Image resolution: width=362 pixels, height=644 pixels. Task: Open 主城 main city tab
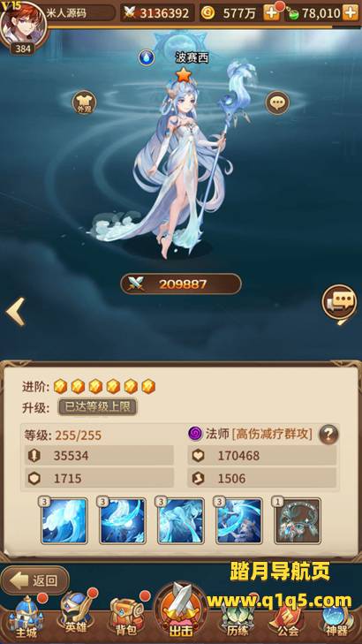tap(26, 616)
